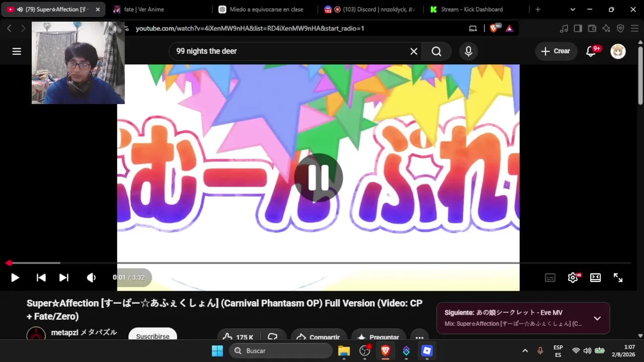The image size is (644, 362).
Task: Close the Super Affection YouTube tab
Action: (x=98, y=10)
